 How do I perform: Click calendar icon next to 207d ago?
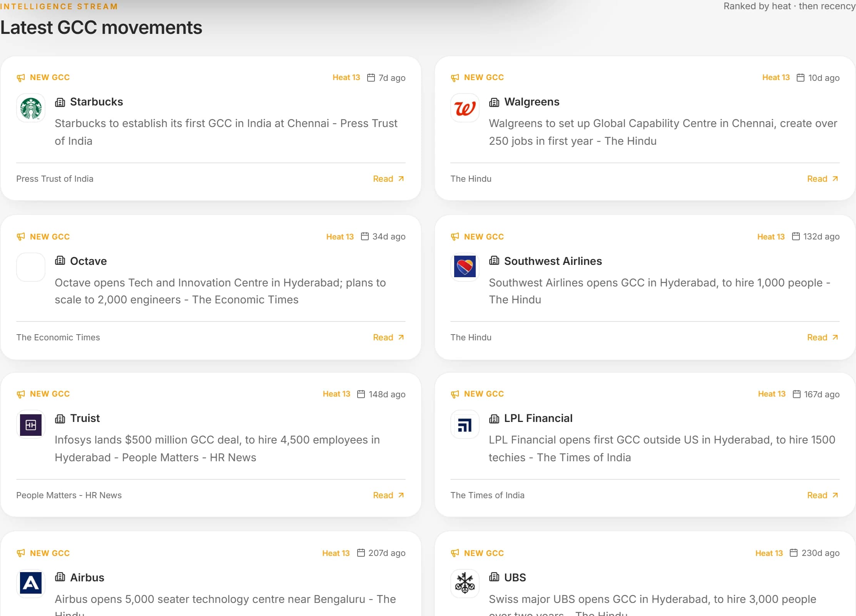(361, 553)
